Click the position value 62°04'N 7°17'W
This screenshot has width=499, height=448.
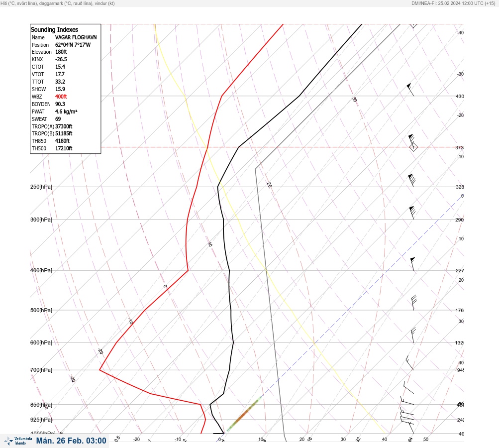(73, 45)
